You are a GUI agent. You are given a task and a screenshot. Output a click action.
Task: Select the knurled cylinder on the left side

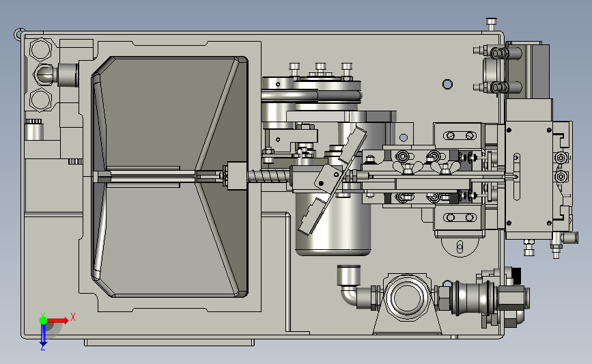[33, 130]
